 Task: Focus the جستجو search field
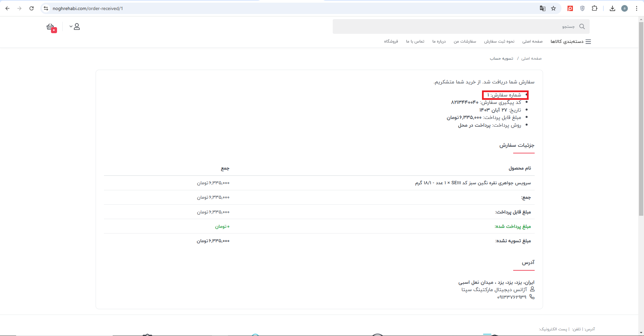pyautogui.click(x=461, y=26)
